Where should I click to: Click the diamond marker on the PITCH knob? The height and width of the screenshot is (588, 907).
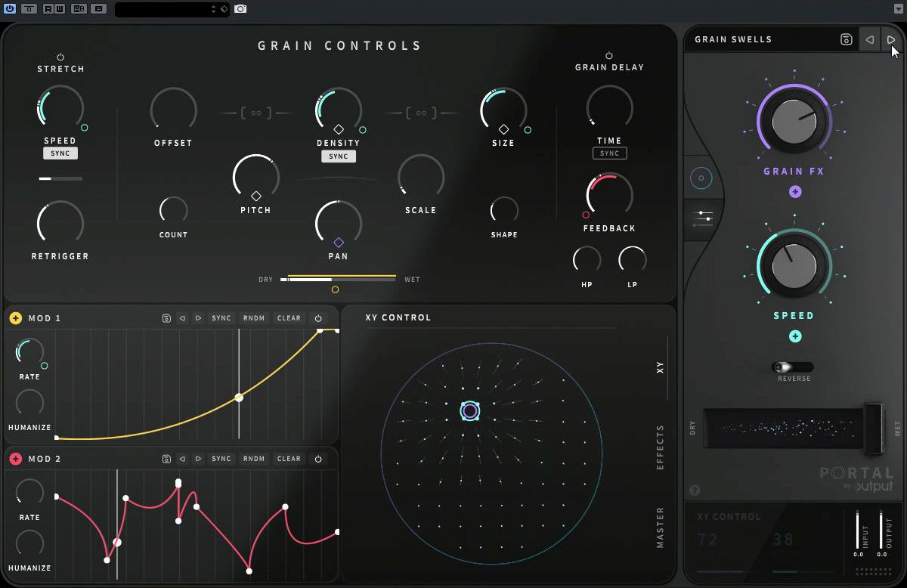click(x=256, y=197)
